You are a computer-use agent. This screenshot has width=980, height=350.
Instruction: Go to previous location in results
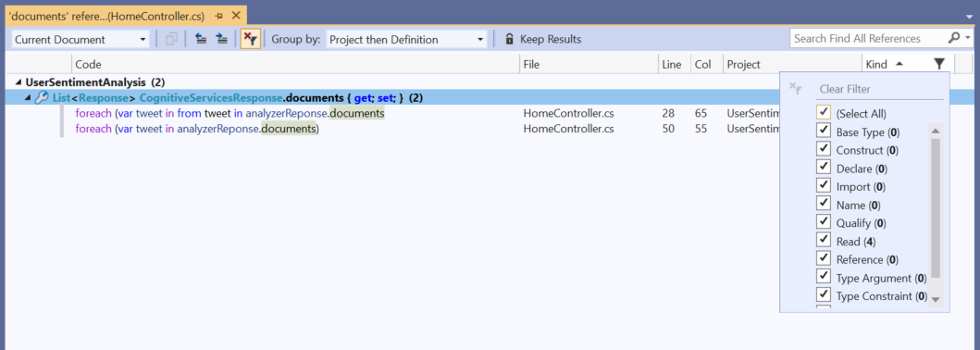[x=201, y=39]
